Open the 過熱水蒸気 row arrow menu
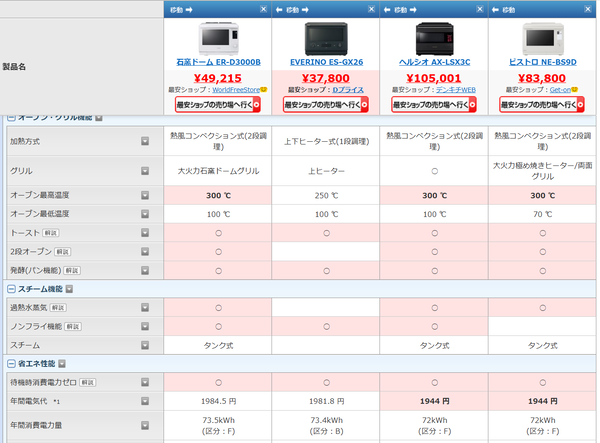The height and width of the screenshot is (443, 600). click(x=145, y=308)
